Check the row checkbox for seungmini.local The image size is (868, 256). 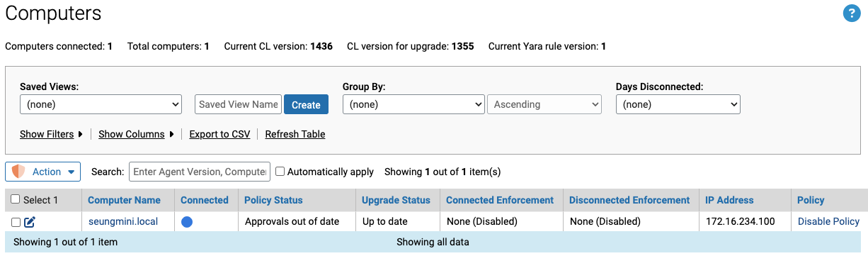tap(16, 222)
